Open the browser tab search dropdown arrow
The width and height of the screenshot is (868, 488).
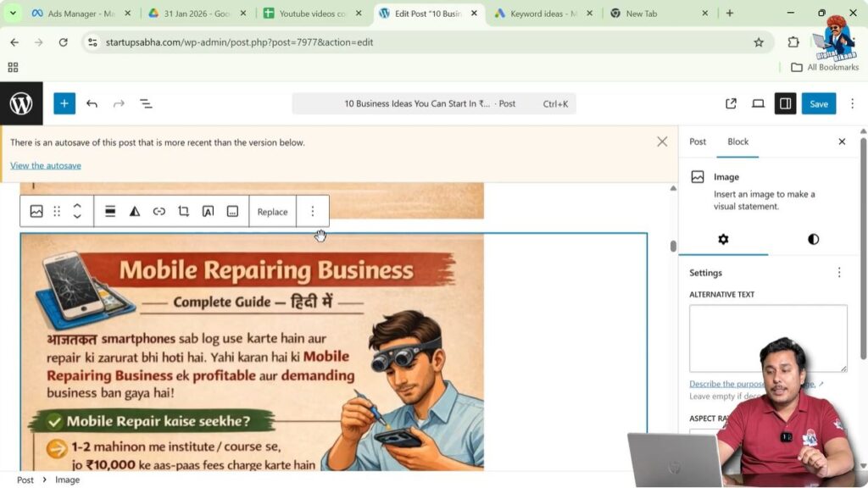tap(13, 14)
